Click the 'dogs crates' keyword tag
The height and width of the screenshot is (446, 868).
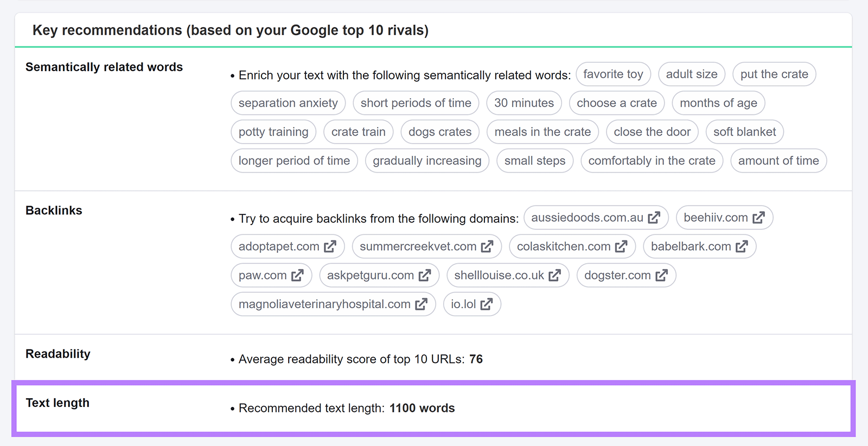click(440, 132)
